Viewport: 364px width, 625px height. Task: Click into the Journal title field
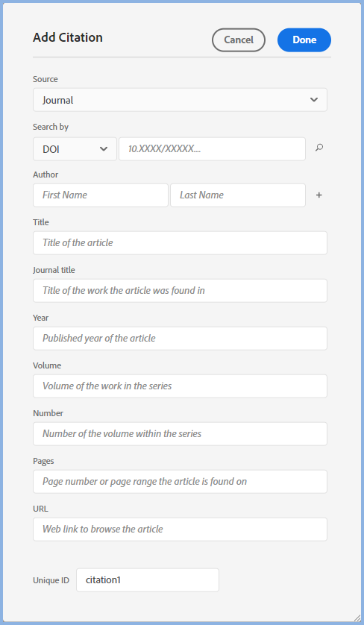pos(181,291)
